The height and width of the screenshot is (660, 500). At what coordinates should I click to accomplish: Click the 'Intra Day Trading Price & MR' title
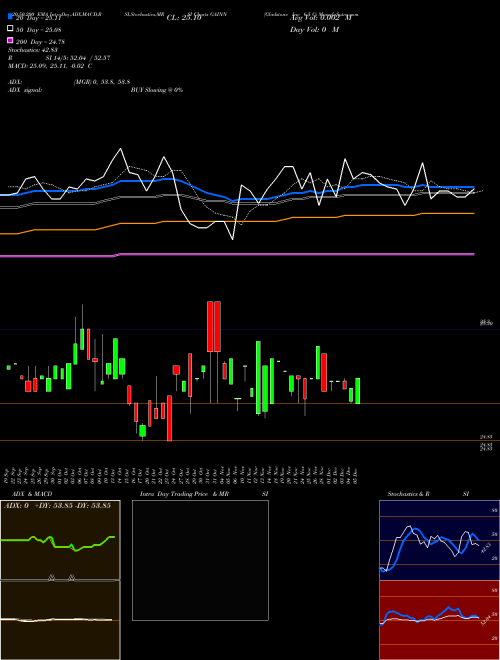coord(184,494)
